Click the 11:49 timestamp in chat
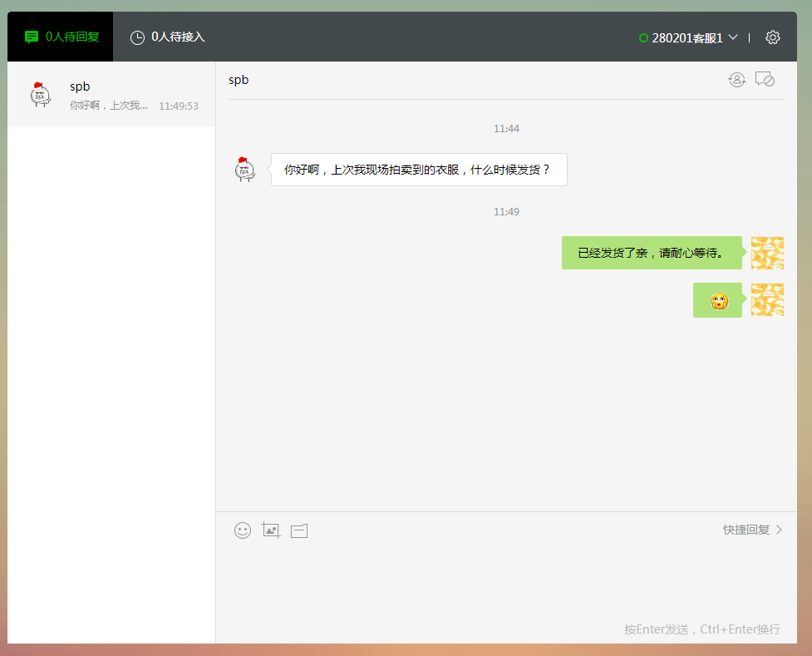Viewport: 812px width, 656px height. (506, 211)
